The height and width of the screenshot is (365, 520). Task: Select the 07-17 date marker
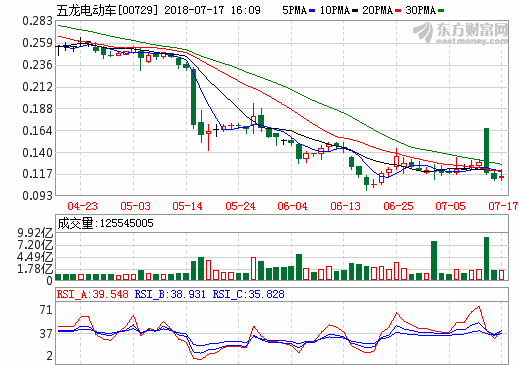point(503,206)
